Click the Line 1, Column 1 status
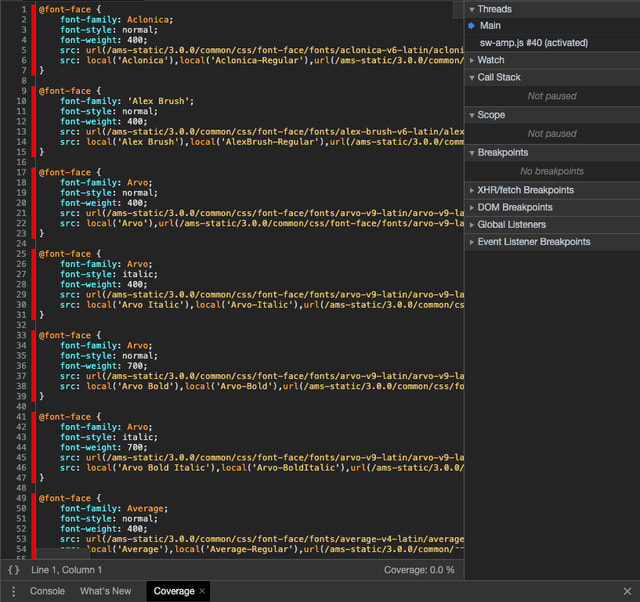 point(67,570)
